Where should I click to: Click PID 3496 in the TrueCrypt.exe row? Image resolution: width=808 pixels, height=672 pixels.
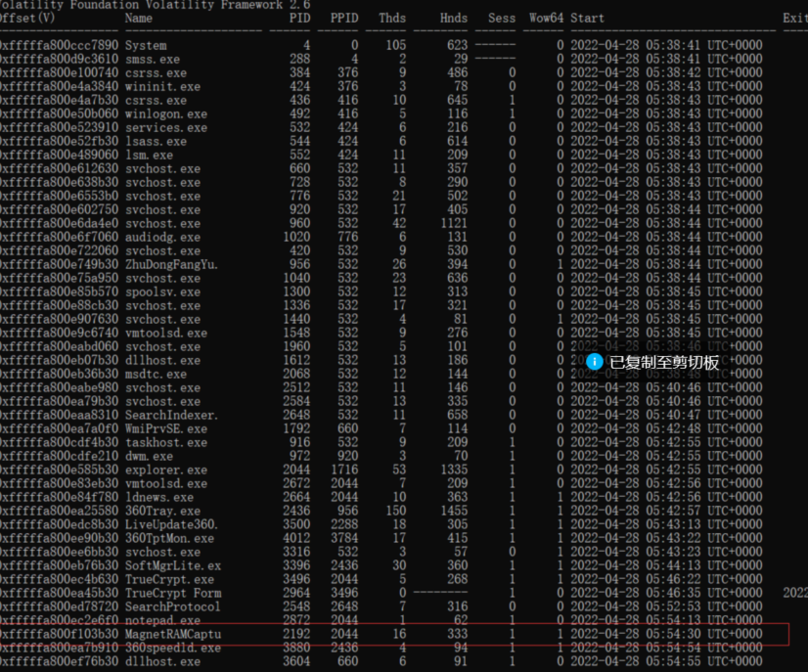tap(296, 579)
